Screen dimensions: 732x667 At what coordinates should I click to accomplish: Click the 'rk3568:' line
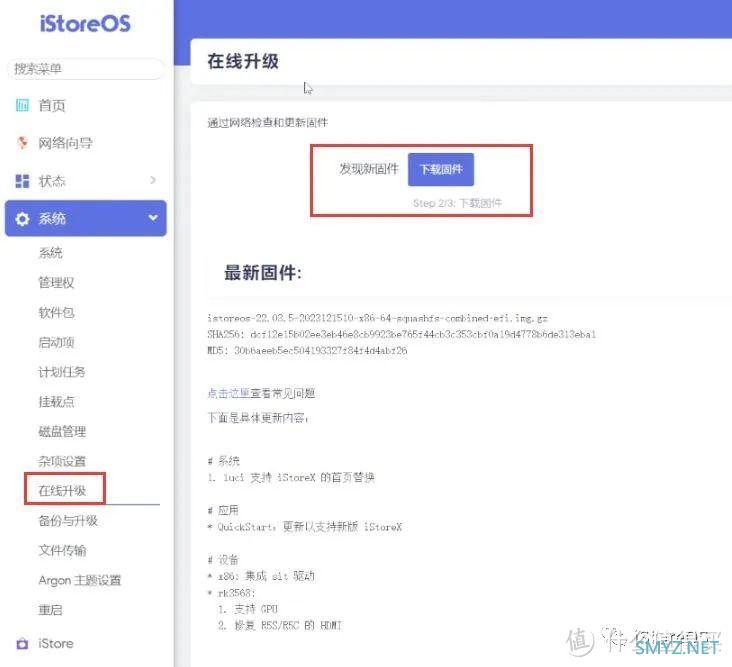[x=232, y=593]
